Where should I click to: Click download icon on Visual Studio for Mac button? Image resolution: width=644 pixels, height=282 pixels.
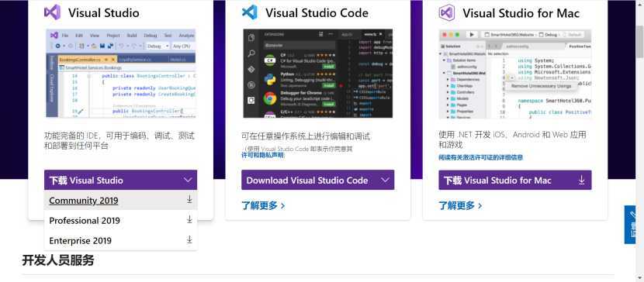coord(582,180)
